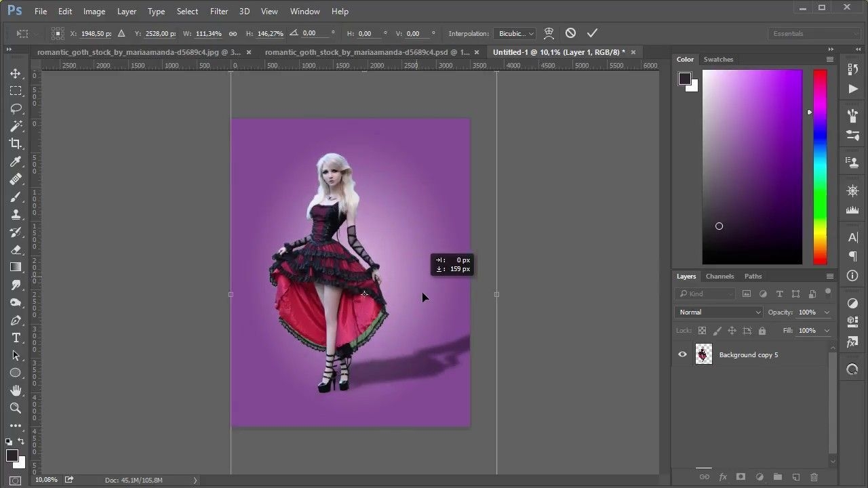Screen dimensions: 868x488
Task: Select the Sponge tool
Action: pyautogui.click(x=16, y=302)
